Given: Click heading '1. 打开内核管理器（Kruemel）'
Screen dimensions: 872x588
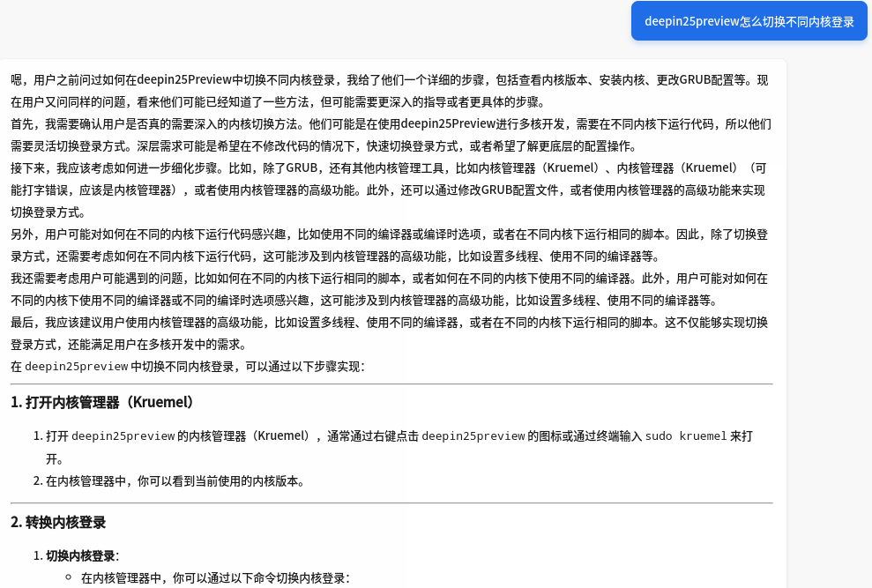Looking at the screenshot, I should tap(103, 402).
